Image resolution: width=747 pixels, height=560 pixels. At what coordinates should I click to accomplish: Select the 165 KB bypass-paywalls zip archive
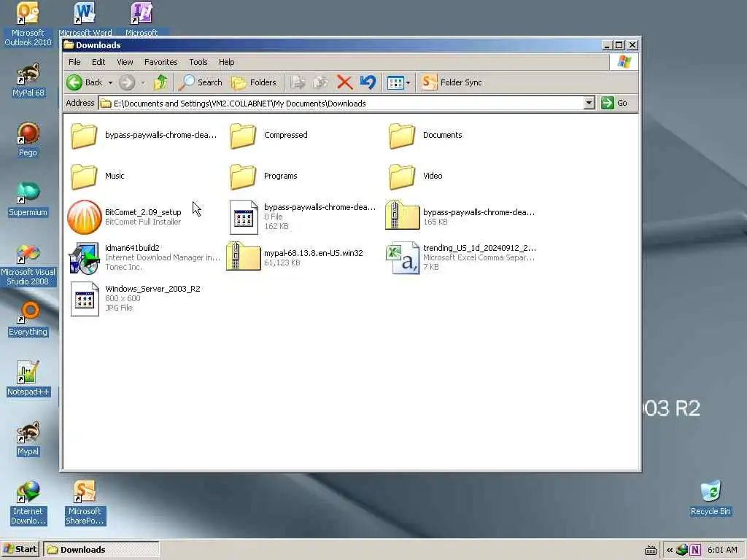click(460, 217)
